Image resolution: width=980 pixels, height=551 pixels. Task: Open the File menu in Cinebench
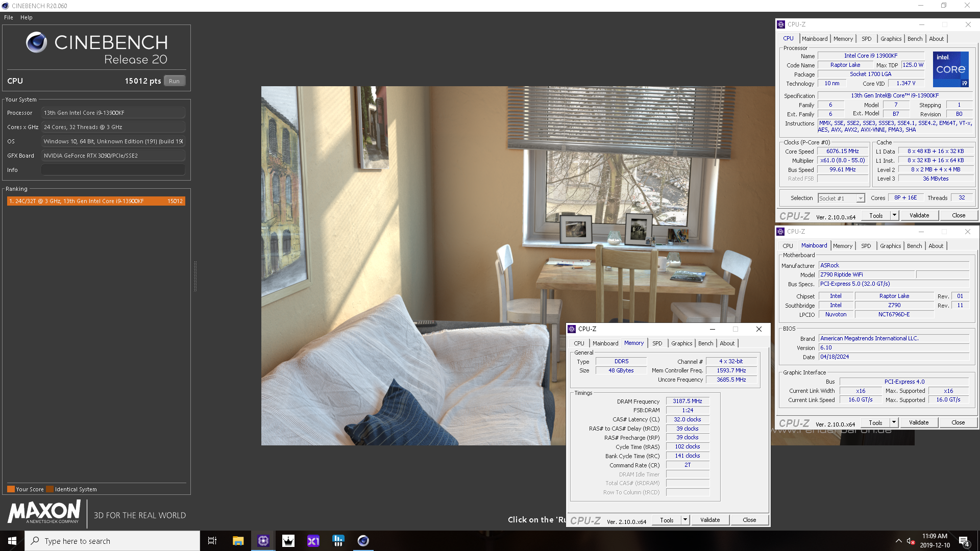tap(9, 17)
